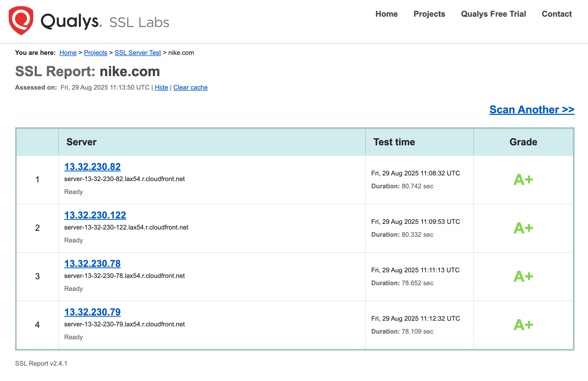Screen dimensions: 588x381
Task: Select hostname server-13-32-230-79.lax54.r.cloudfront.net
Action: point(125,324)
